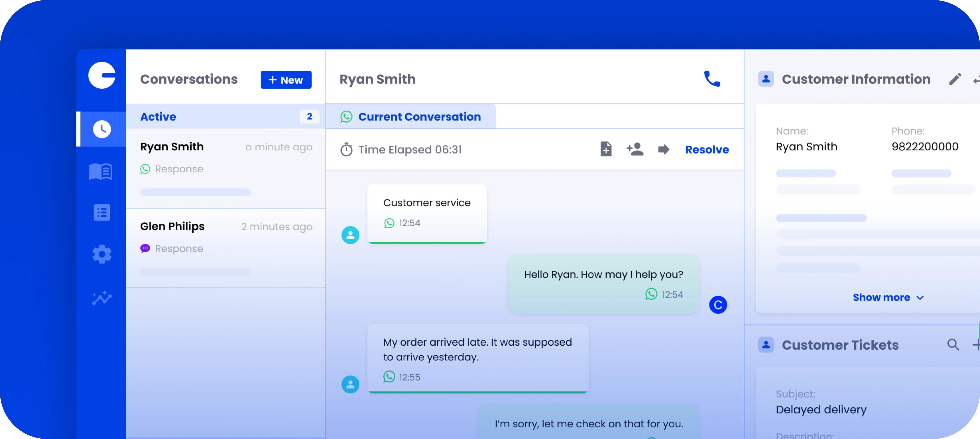Open Ryan Smith conversation in list

pos(226,168)
